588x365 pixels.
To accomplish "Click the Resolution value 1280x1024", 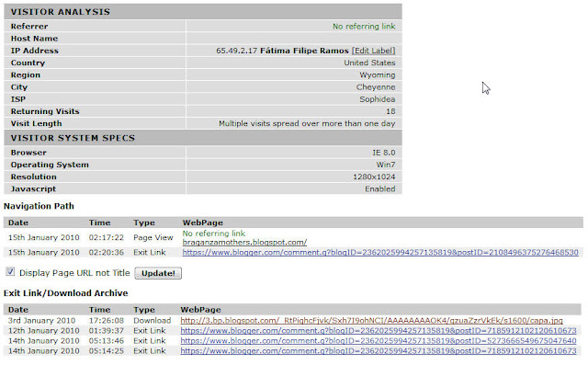I will tap(374, 177).
